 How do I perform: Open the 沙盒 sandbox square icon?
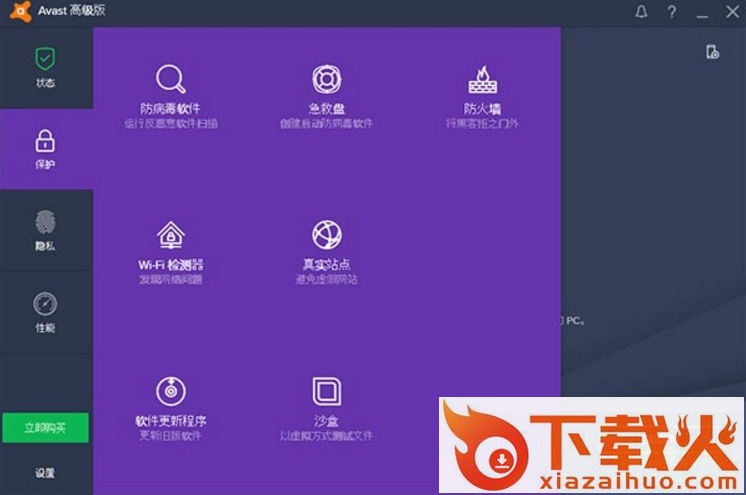coord(326,391)
